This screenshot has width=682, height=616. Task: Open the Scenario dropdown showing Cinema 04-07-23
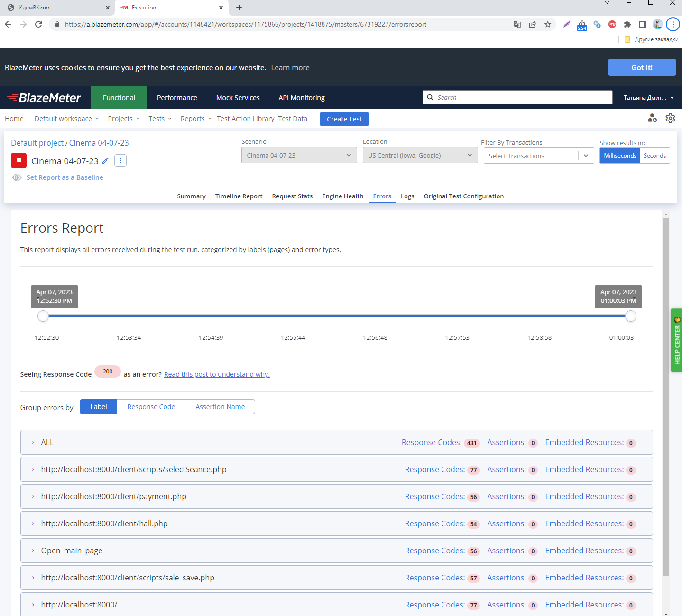pos(299,155)
